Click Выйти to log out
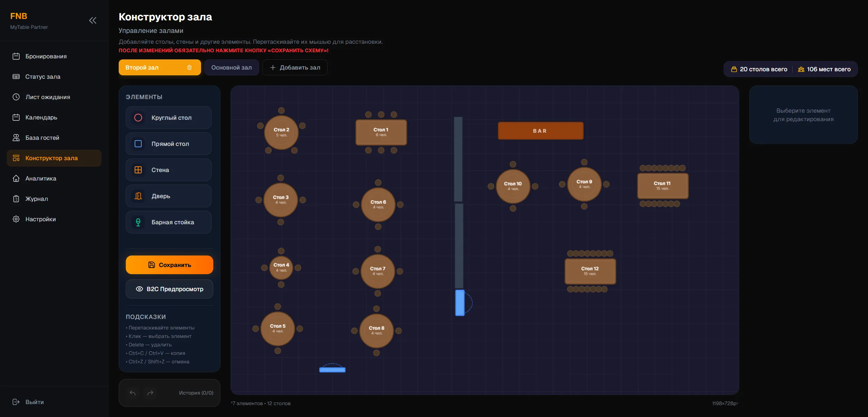868x417 pixels. [x=34, y=402]
